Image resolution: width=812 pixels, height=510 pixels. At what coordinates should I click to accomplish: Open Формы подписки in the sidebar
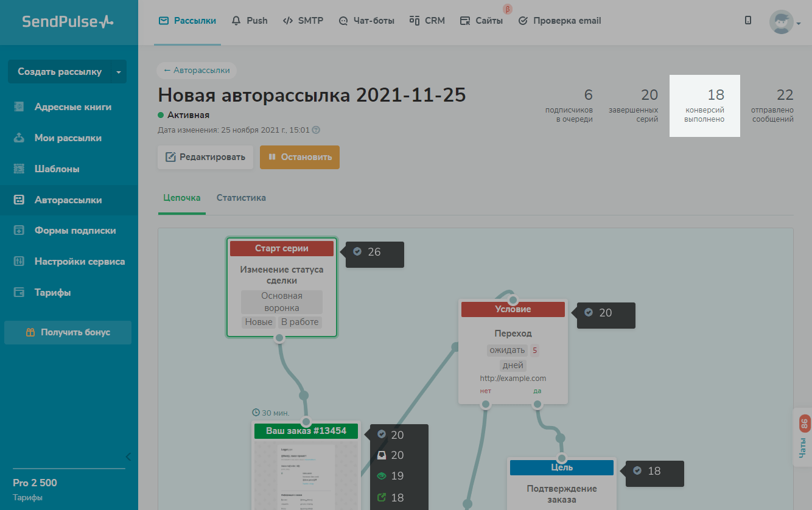pyautogui.click(x=69, y=231)
